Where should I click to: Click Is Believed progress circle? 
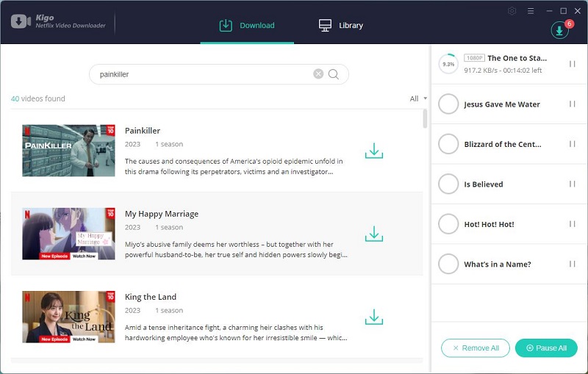448,184
